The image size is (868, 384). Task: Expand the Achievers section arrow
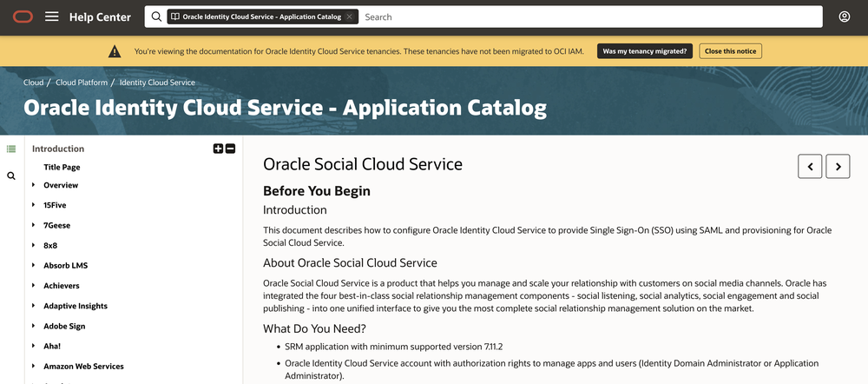coord(34,285)
